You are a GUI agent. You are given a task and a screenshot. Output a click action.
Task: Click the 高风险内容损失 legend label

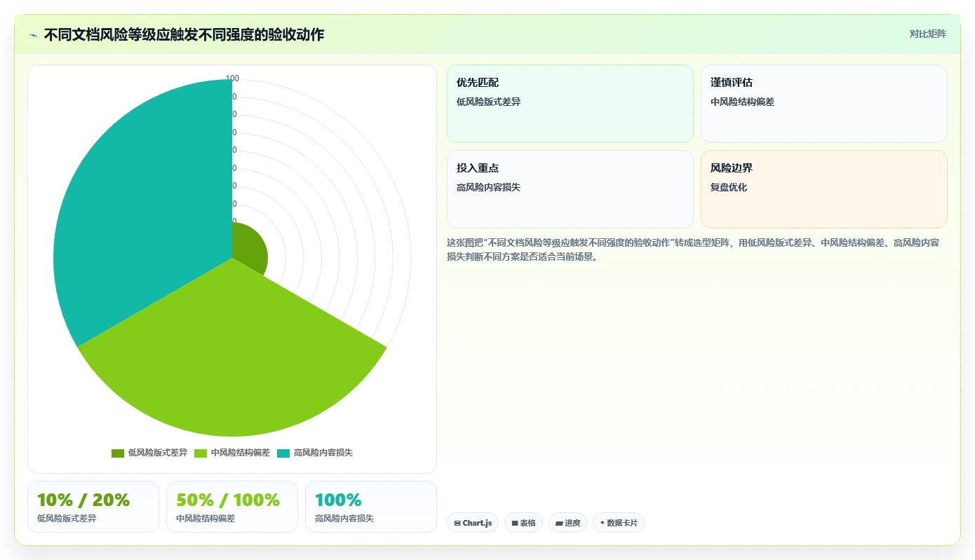coord(323,453)
